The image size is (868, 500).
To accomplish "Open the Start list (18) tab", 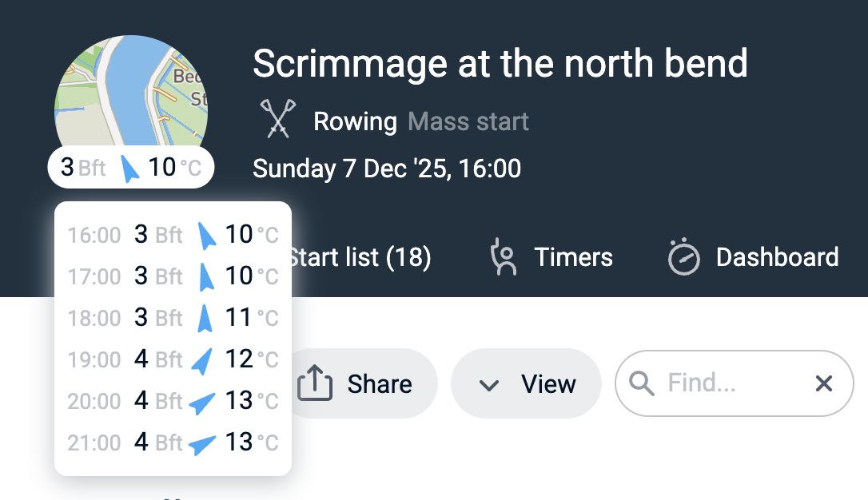I will coord(360,257).
